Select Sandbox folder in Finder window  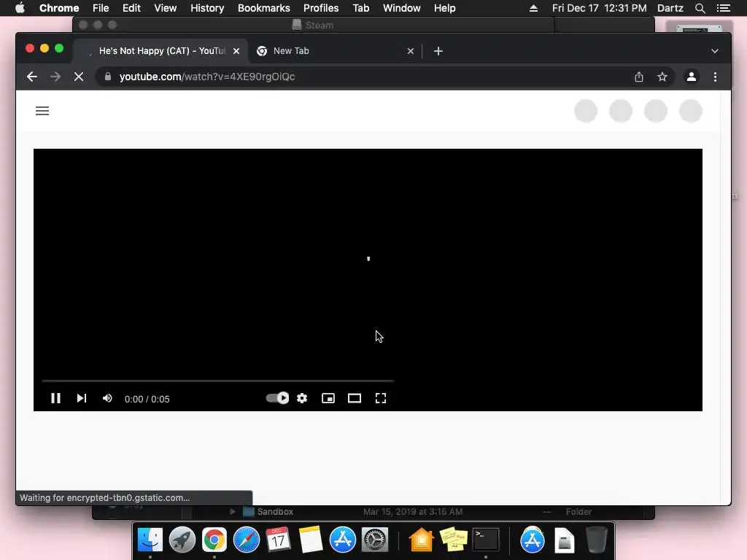[x=275, y=512]
